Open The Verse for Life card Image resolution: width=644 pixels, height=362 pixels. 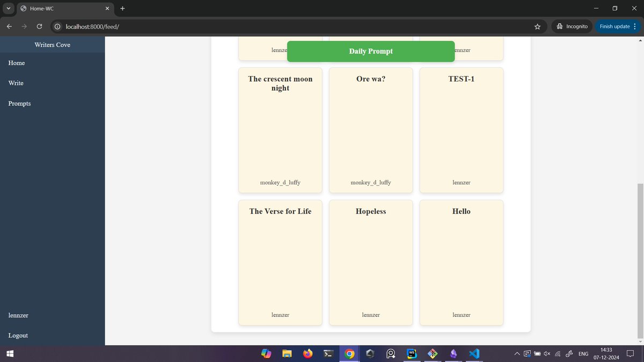(280, 262)
